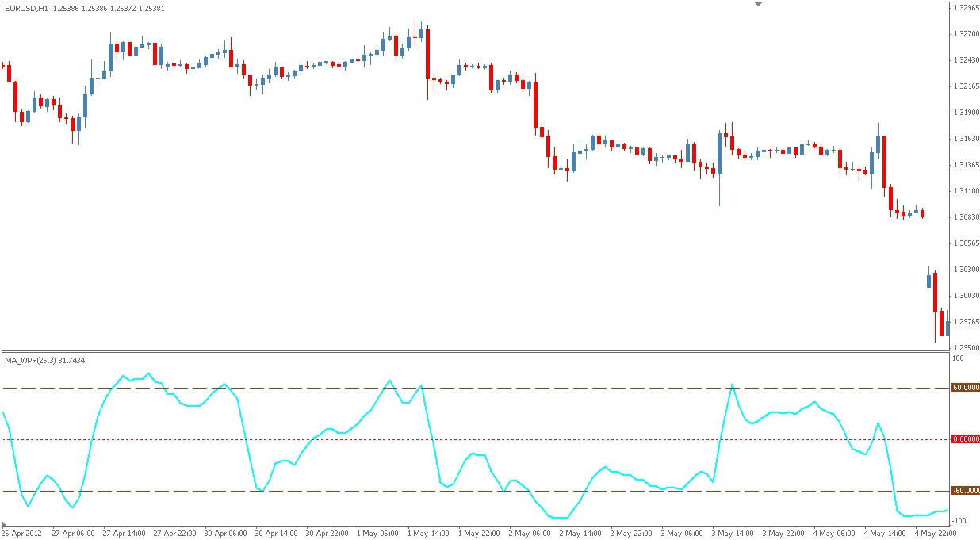
Task: Click price label 1.29500
Action: click(967, 348)
